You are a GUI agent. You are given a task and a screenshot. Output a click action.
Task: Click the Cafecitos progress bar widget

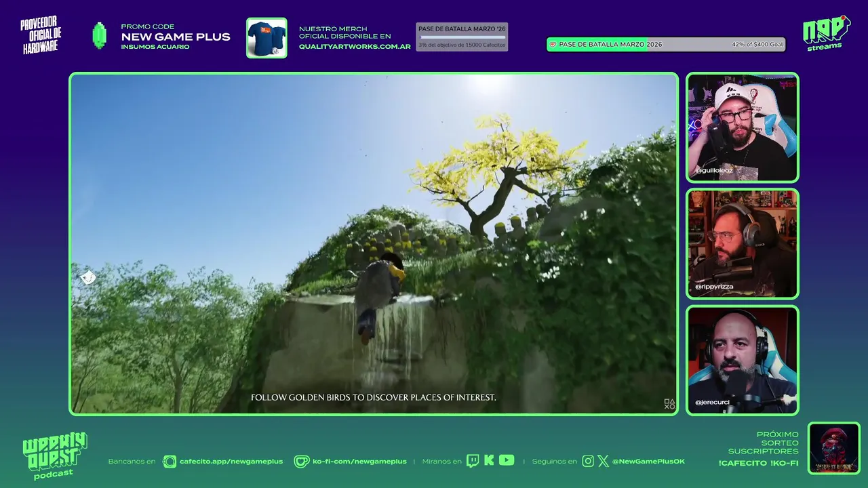[462, 37]
